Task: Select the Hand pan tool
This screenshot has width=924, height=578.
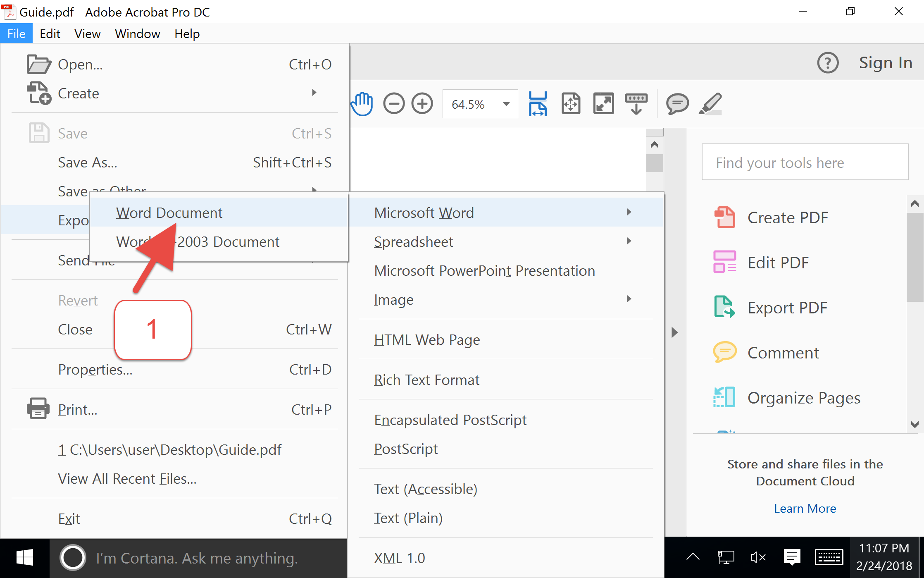Action: click(362, 104)
